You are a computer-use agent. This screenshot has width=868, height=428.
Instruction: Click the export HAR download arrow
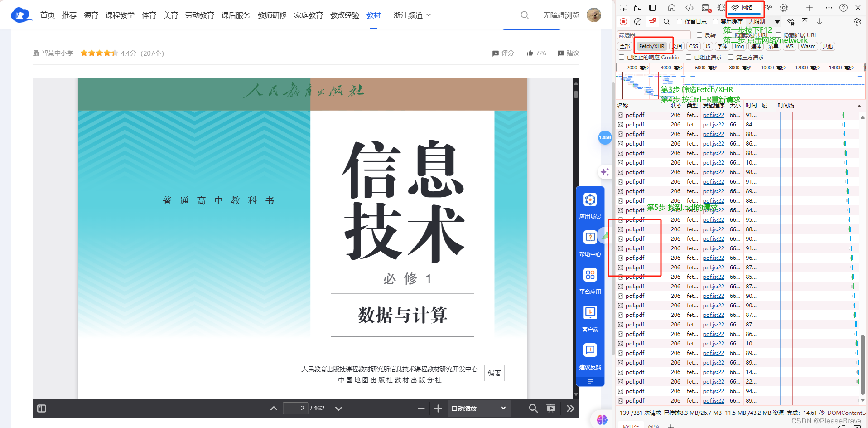coord(820,22)
